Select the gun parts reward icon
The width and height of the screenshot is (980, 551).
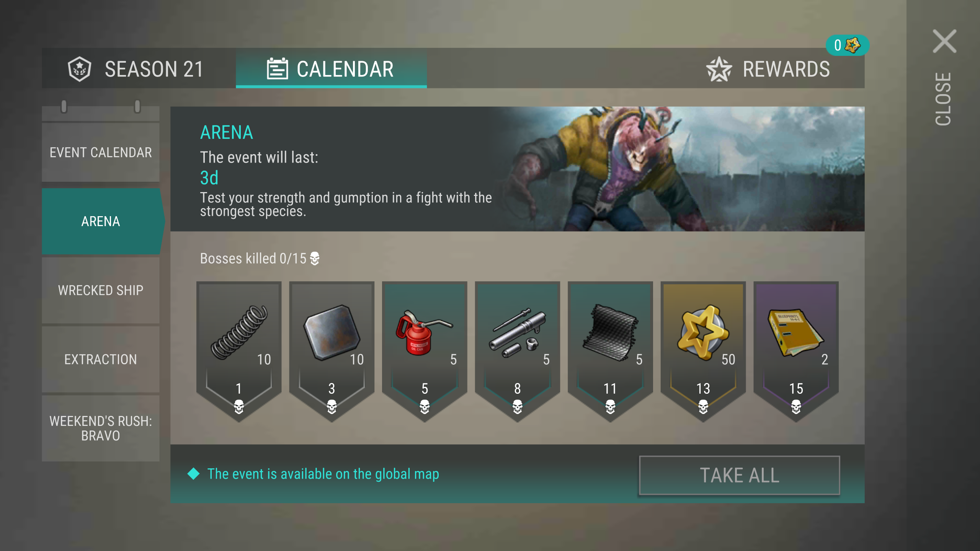[x=517, y=332]
